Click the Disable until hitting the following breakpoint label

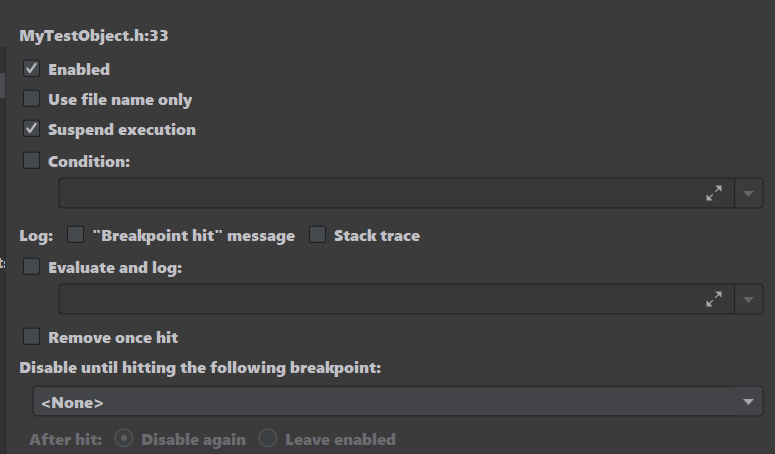click(200, 368)
